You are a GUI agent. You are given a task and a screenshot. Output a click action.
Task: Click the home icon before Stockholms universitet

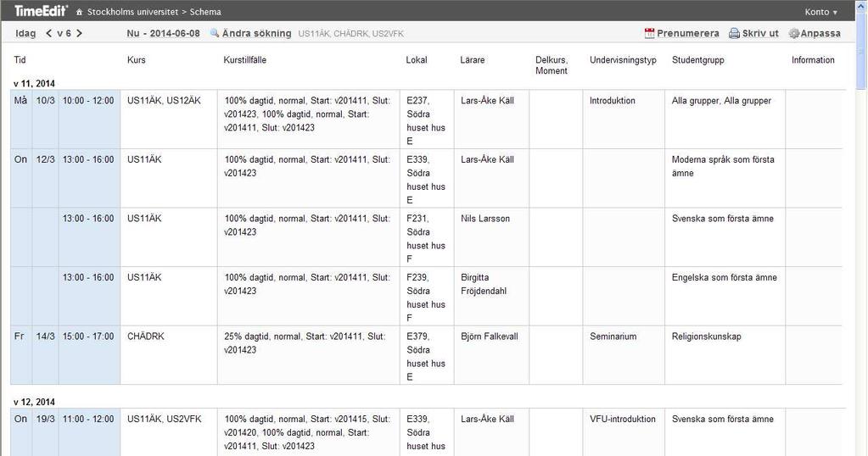pos(79,12)
